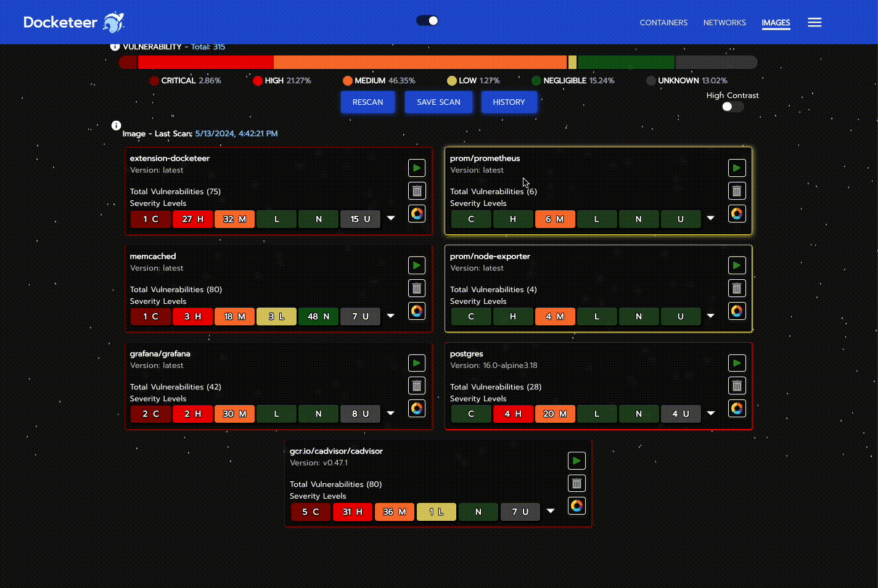Screen dimensions: 878x588
Task: Click 8 U badge on grafana/grafana
Action: pos(360,414)
